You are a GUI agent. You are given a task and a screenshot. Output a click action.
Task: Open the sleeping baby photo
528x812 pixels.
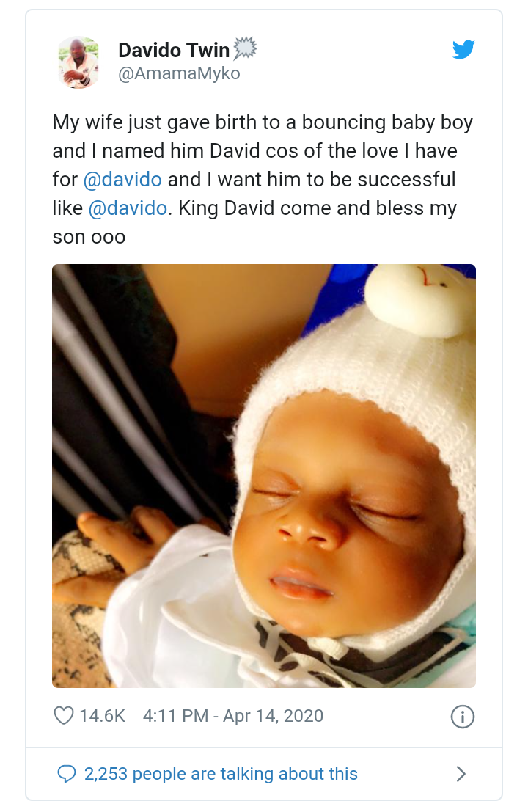pyautogui.click(x=264, y=476)
